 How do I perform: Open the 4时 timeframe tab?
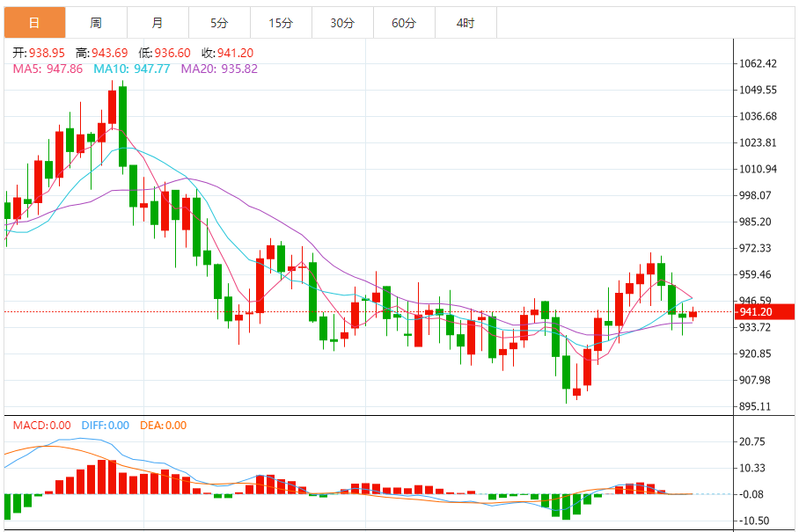[465, 23]
